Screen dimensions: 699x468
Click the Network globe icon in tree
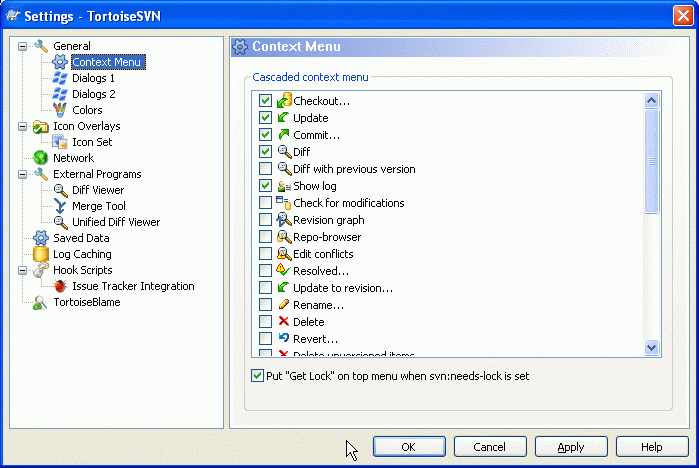[41, 158]
